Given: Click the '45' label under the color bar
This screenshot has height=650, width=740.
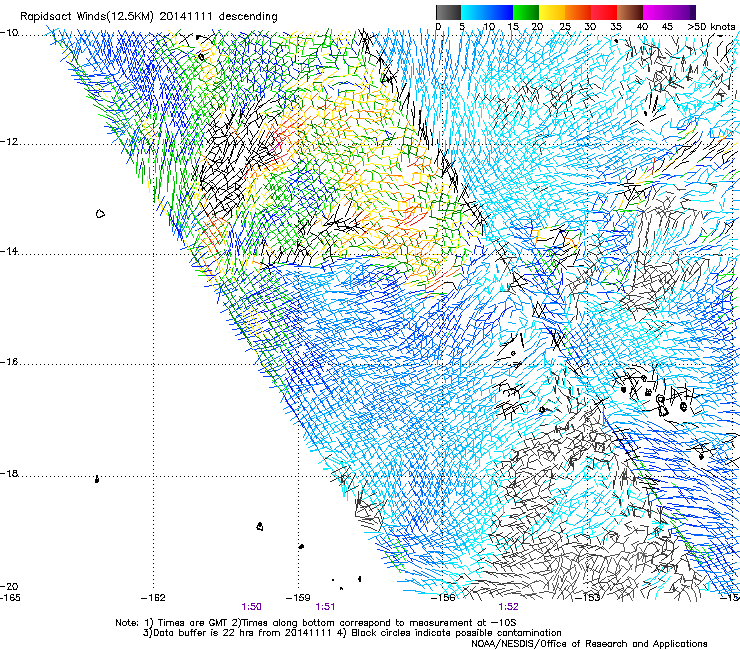Looking at the screenshot, I should 667,27.
